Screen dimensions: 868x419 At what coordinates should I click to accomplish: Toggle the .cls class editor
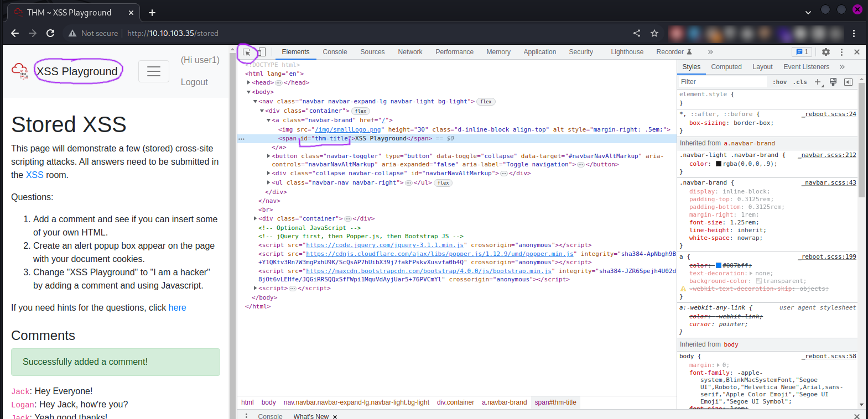tap(800, 82)
